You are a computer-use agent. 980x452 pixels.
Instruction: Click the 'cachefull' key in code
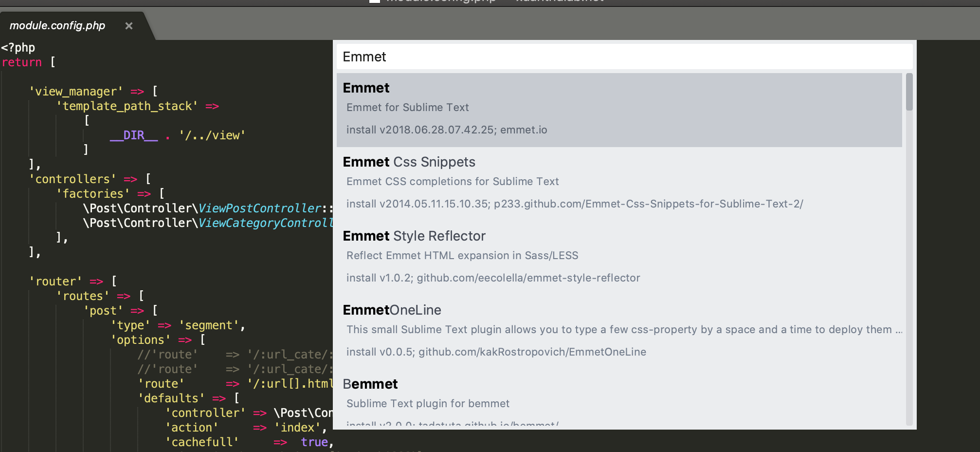pyautogui.click(x=202, y=442)
